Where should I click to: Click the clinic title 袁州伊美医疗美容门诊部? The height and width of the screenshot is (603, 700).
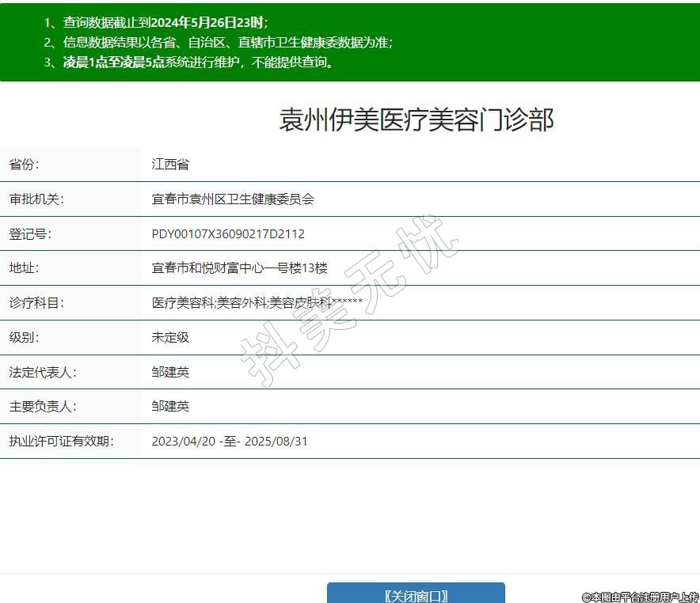(x=416, y=119)
